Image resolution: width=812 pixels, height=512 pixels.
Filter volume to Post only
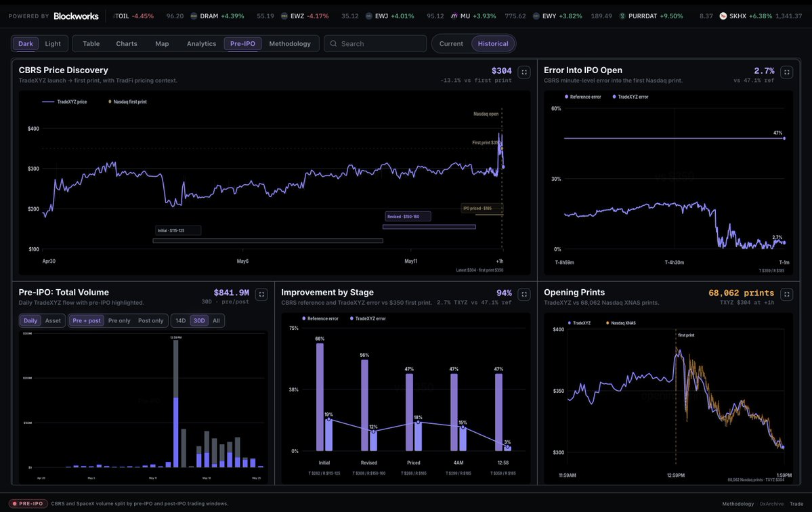click(x=151, y=320)
